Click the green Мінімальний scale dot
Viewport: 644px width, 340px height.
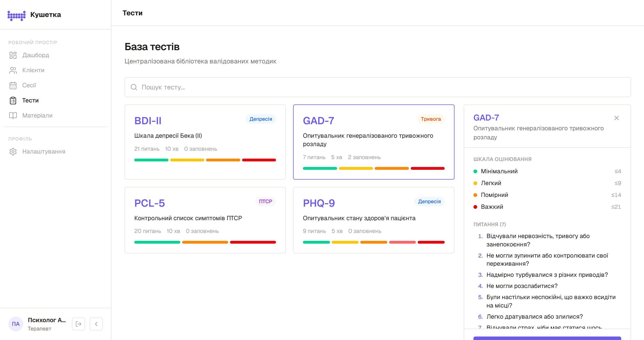point(475,171)
